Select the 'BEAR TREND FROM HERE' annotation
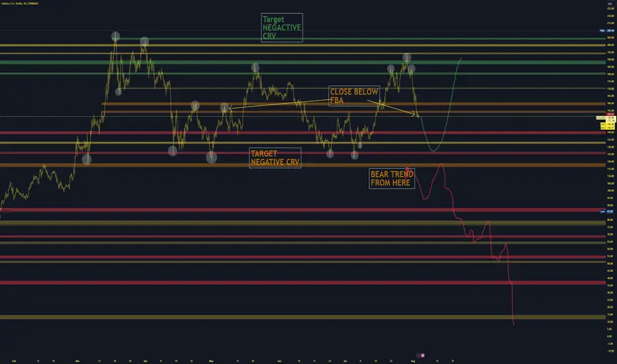This screenshot has width=617, height=364. coord(391,179)
